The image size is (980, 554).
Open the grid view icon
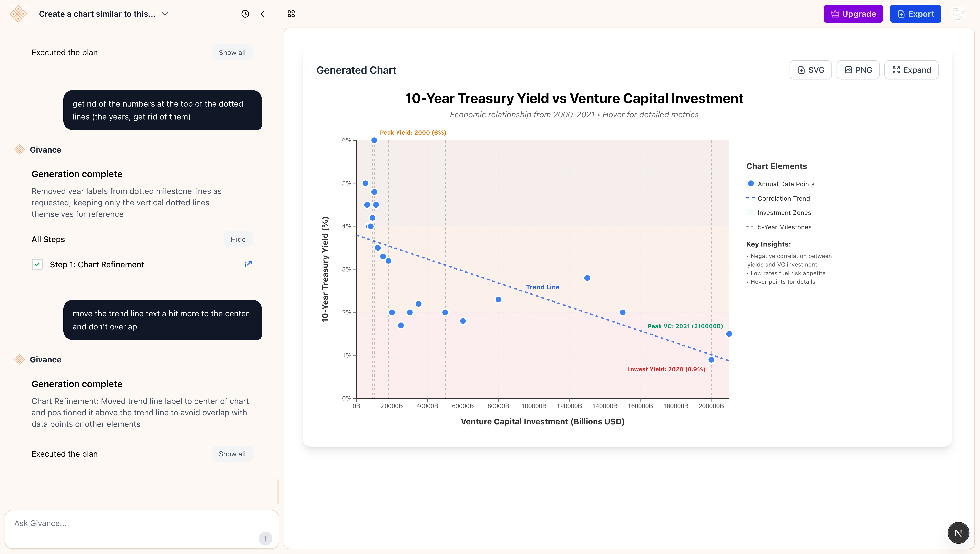point(291,14)
